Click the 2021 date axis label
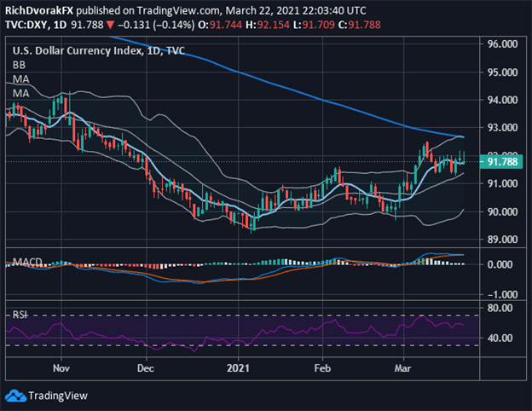The height and width of the screenshot is (411, 532). pos(238,368)
